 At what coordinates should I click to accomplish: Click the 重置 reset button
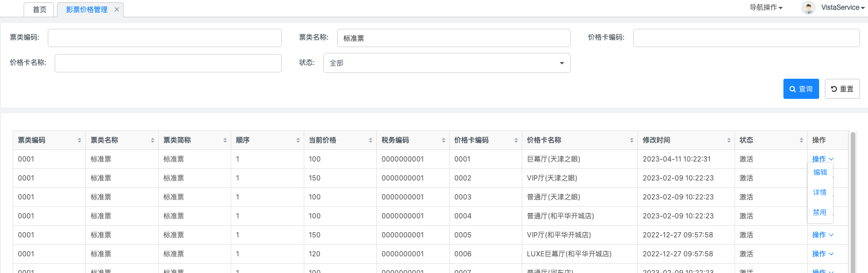click(x=842, y=89)
